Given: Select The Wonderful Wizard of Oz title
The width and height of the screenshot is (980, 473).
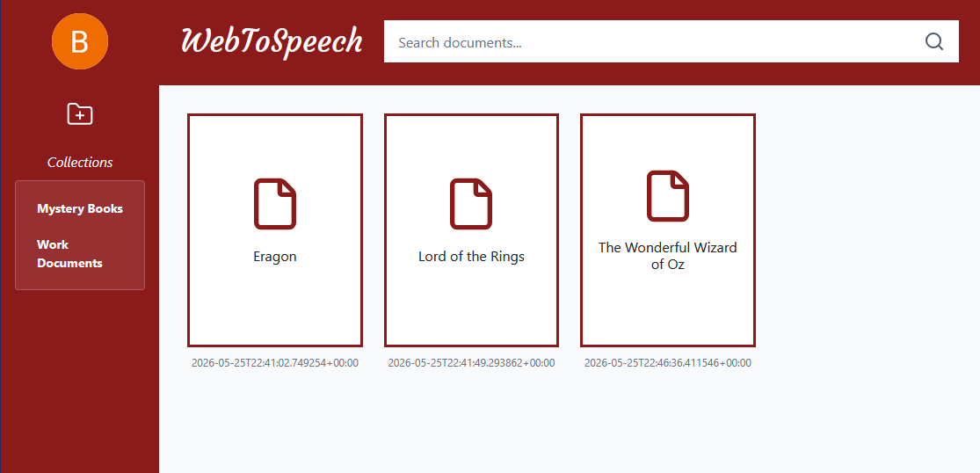Looking at the screenshot, I should [x=667, y=256].
